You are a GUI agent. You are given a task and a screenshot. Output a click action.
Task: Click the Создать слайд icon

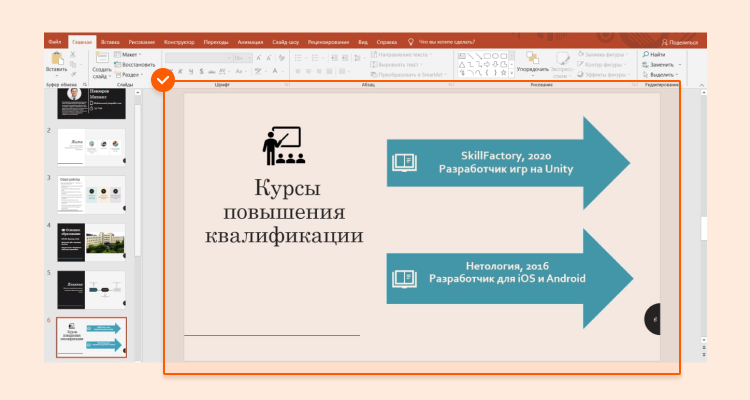click(x=102, y=57)
